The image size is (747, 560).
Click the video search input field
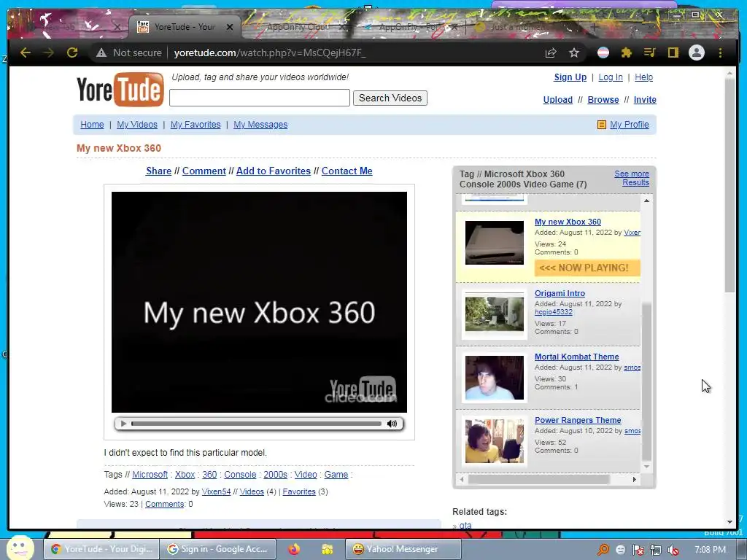(260, 98)
